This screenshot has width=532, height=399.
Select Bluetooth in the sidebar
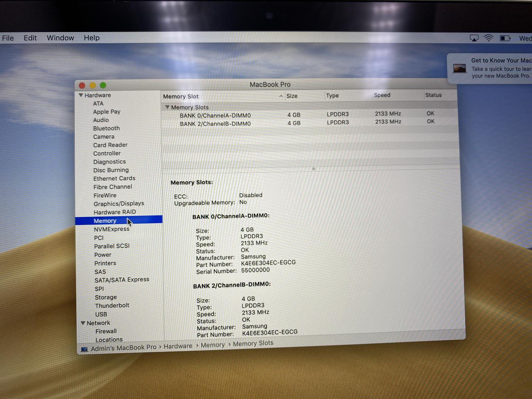point(106,128)
